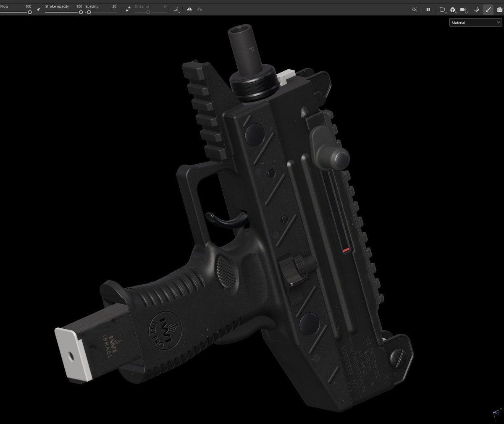Adjust the Spacing slider
Image resolution: width=504 pixels, height=424 pixels.
tap(101, 12)
